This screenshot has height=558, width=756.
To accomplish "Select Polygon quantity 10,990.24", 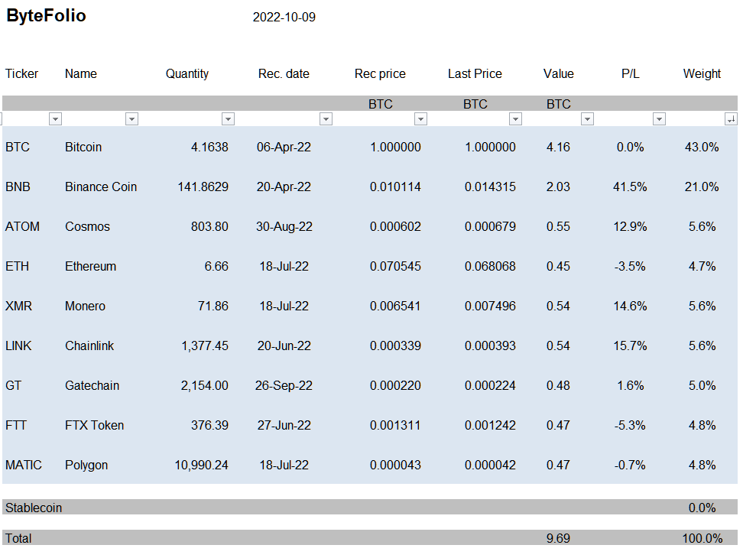I will pos(202,466).
